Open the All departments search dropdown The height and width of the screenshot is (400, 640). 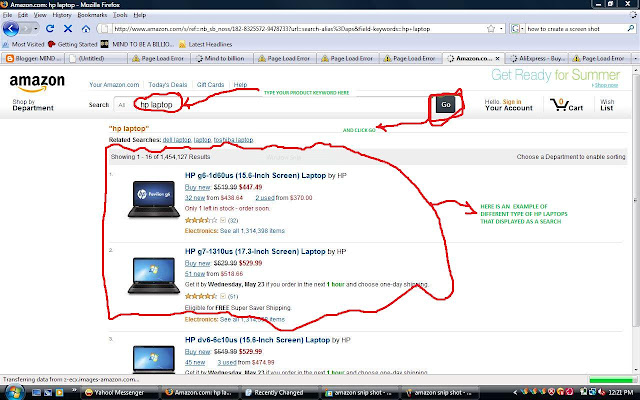click(122, 105)
